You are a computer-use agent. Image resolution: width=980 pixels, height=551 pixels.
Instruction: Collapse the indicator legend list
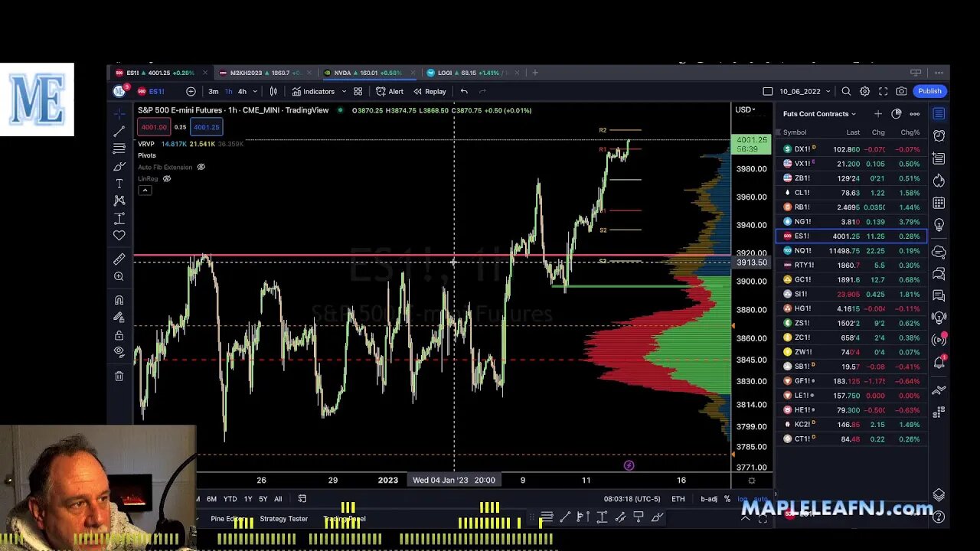[145, 190]
